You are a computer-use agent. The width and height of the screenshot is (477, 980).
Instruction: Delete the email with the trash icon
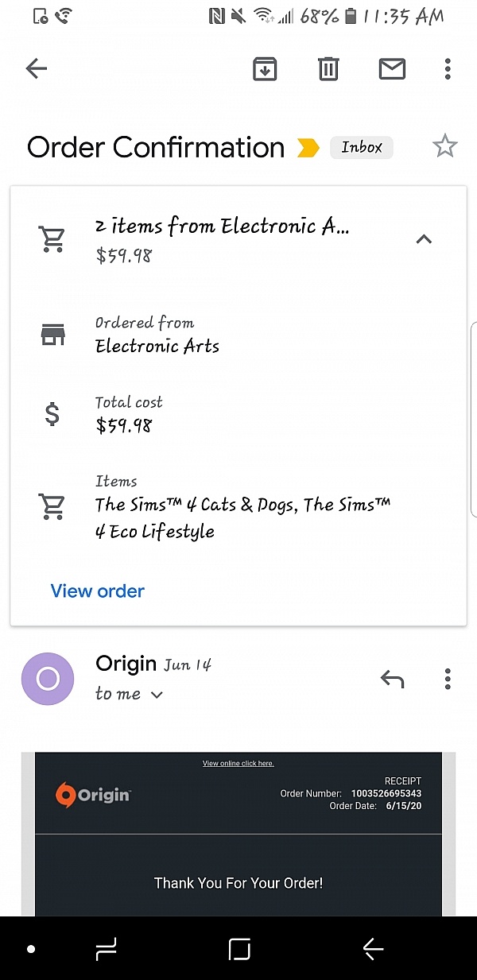point(328,69)
